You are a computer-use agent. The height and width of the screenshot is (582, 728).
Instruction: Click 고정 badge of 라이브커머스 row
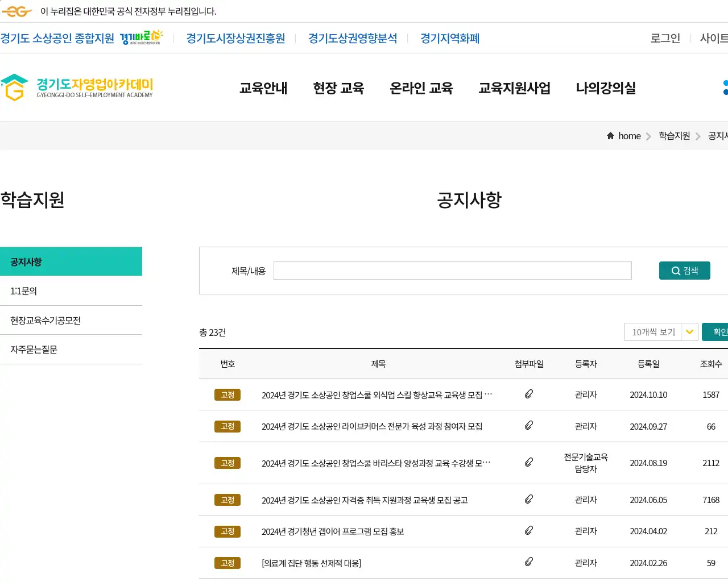pyautogui.click(x=227, y=426)
